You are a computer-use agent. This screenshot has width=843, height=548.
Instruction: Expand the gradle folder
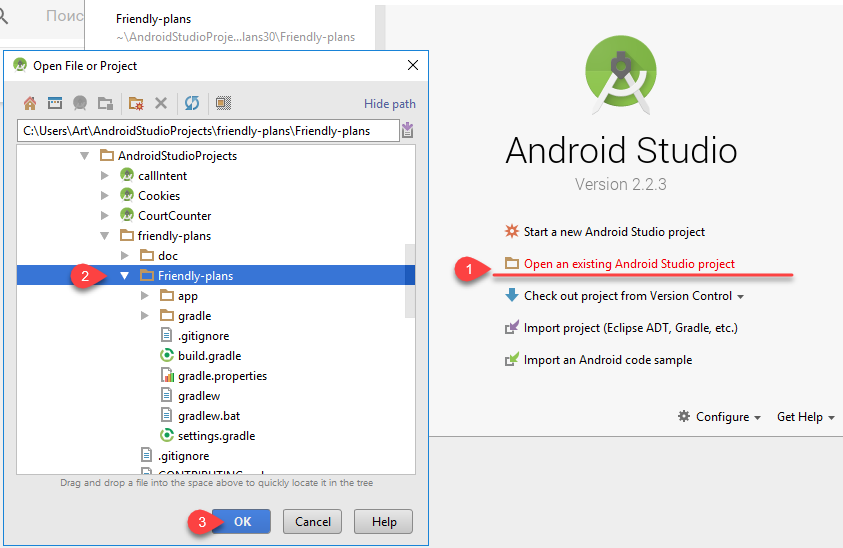pyautogui.click(x=145, y=315)
